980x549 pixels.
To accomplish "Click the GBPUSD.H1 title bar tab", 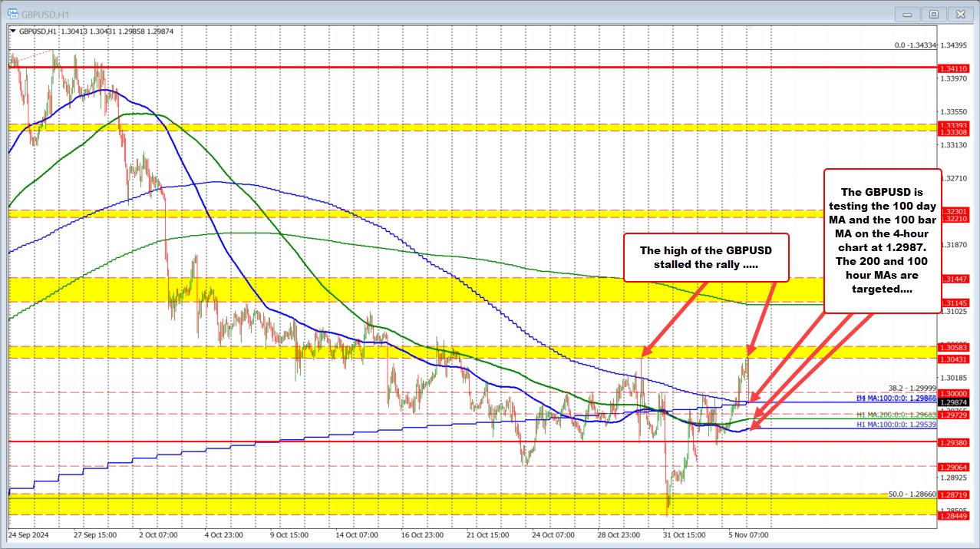I will pyautogui.click(x=44, y=13).
